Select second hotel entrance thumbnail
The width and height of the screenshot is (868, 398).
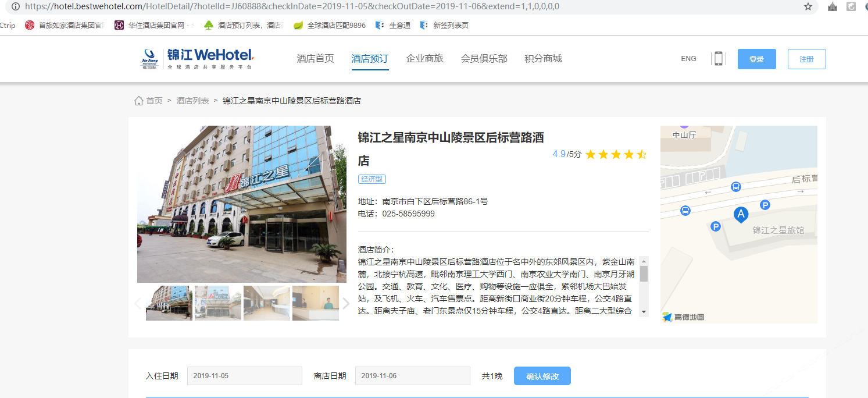point(218,303)
